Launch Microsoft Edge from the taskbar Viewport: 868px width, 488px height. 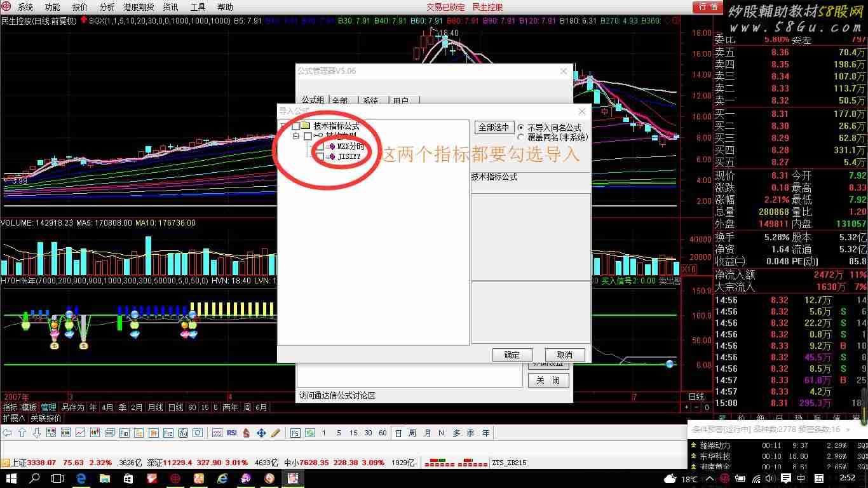point(81,479)
